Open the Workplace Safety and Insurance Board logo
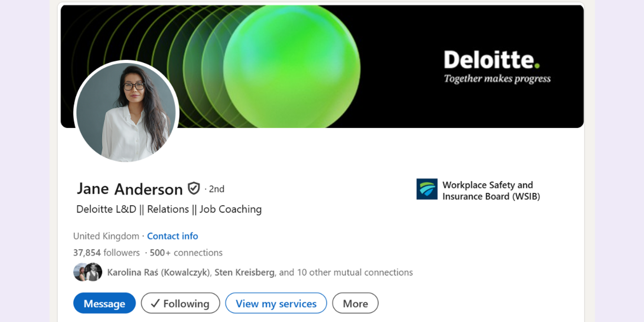 [427, 190]
